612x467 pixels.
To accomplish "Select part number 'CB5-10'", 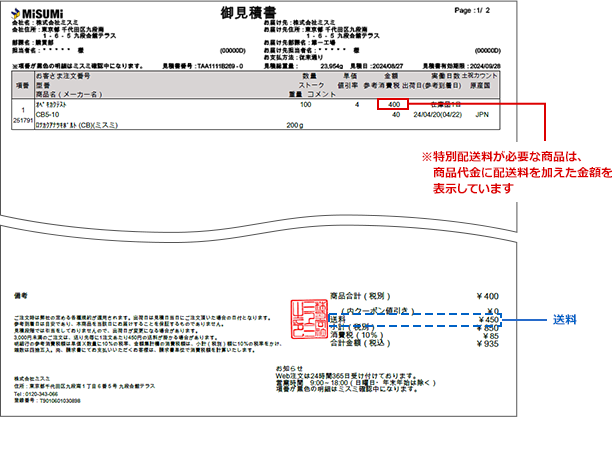I will [47, 114].
